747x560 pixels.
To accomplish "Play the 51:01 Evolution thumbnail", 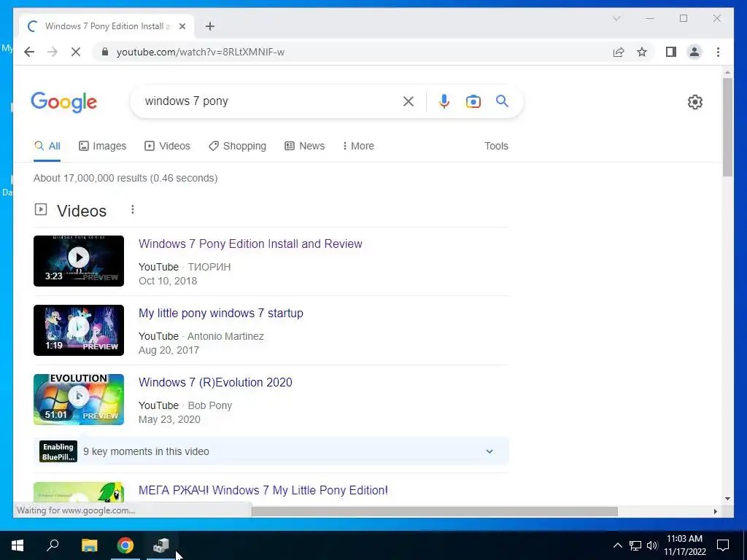I will 79,399.
